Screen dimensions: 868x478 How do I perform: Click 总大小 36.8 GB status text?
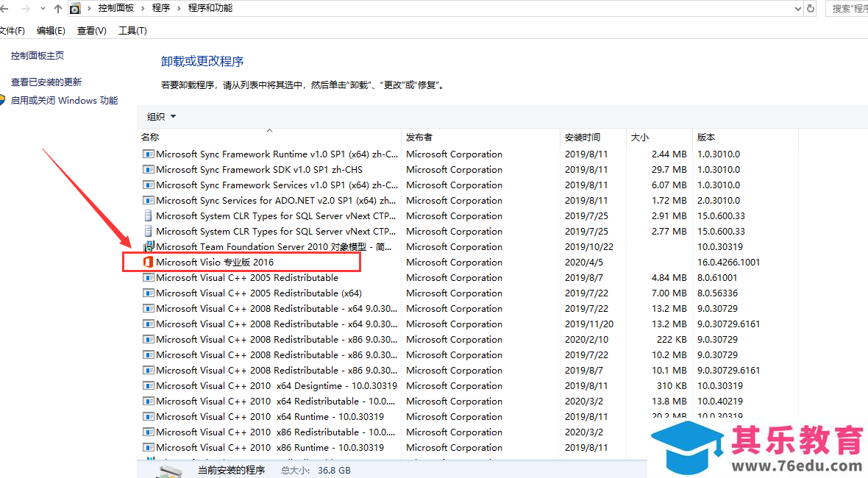316,470
